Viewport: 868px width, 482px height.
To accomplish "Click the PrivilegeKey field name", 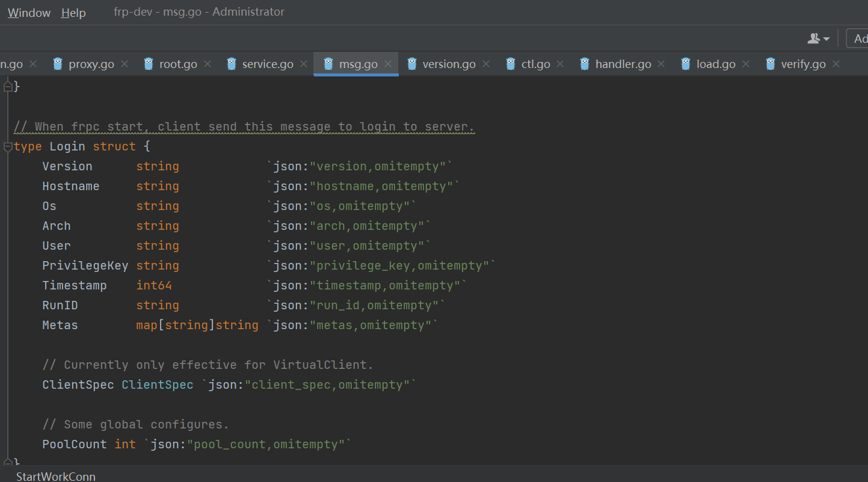I will (85, 266).
